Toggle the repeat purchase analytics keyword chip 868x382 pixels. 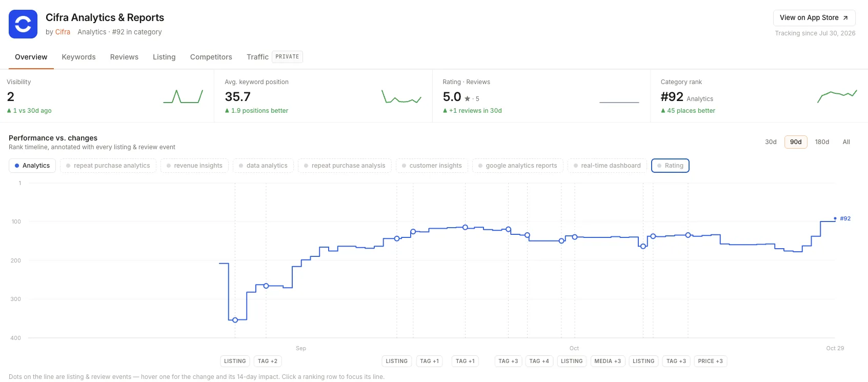108,166
